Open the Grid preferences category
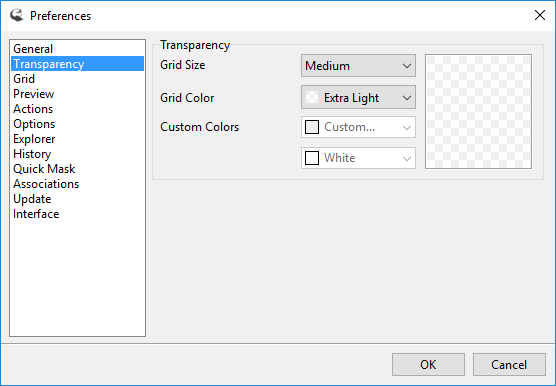Screen dimensions: 556x386 coord(77,79)
